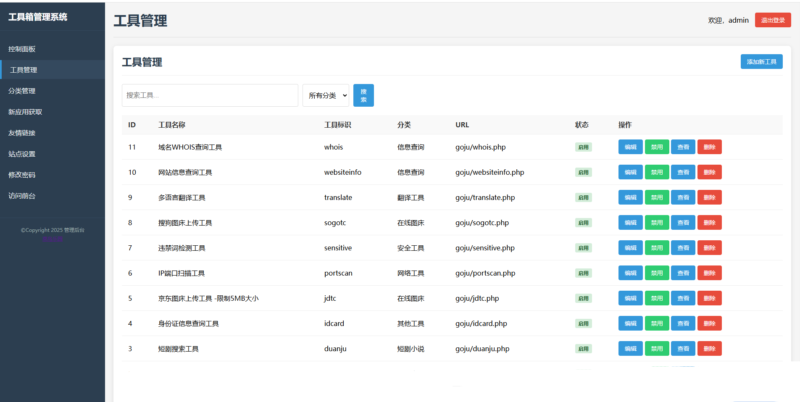This screenshot has width=800, height=402.
Task: Click the category cell 安全工具
Action: point(411,248)
